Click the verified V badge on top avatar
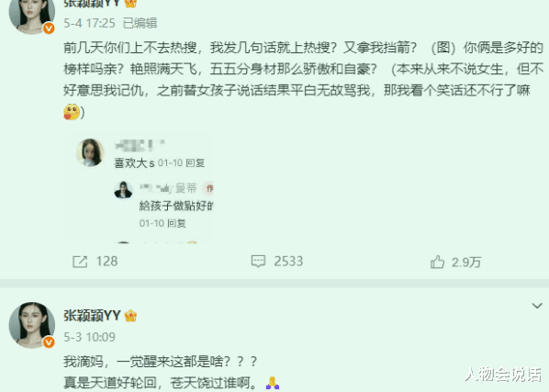 coord(49,28)
